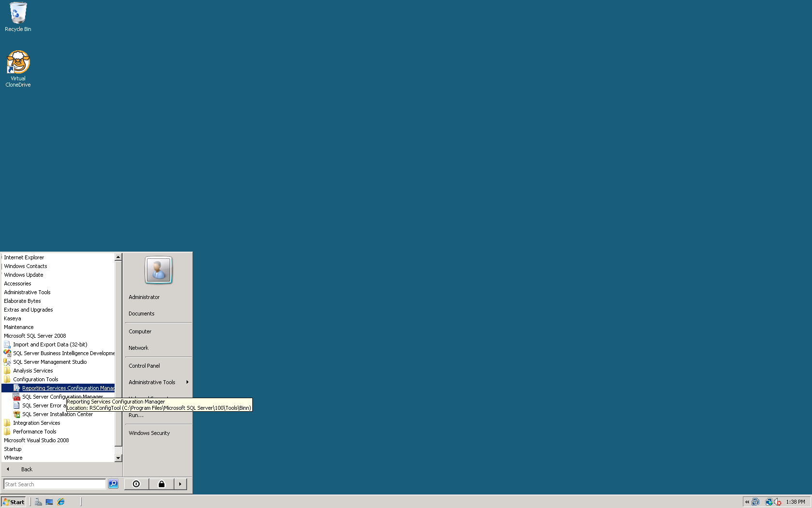The height and width of the screenshot is (508, 812).
Task: Open the Microsoft SQL Server 2008 menu entry
Action: click(35, 335)
